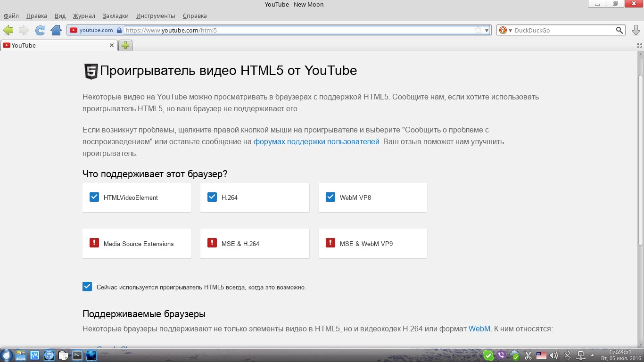Open a new tab with the plus button

point(125,45)
